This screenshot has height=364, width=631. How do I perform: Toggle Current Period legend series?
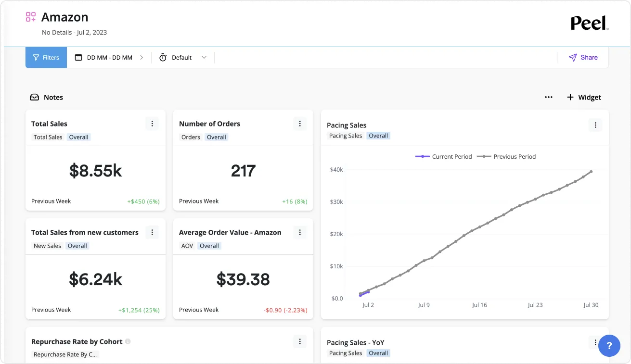click(x=443, y=156)
